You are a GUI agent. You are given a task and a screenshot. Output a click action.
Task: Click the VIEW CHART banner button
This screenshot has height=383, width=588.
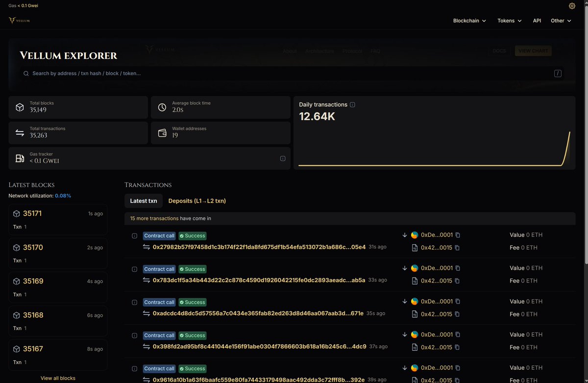533,51
